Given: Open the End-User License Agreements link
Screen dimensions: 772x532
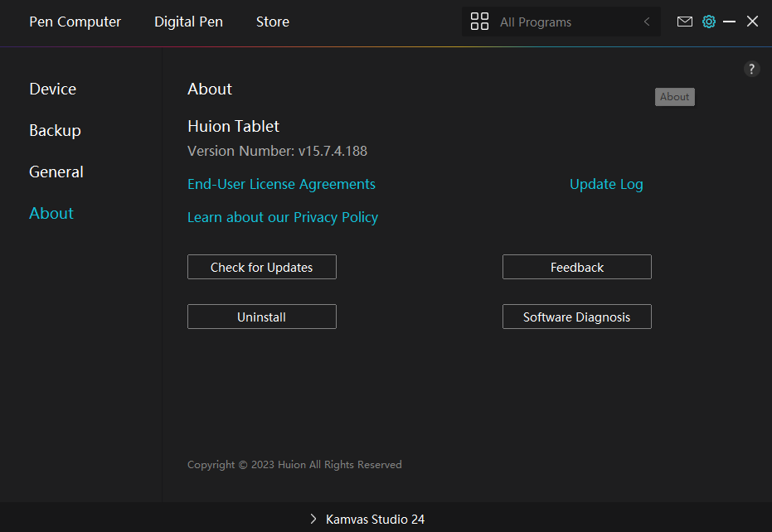Looking at the screenshot, I should point(281,184).
